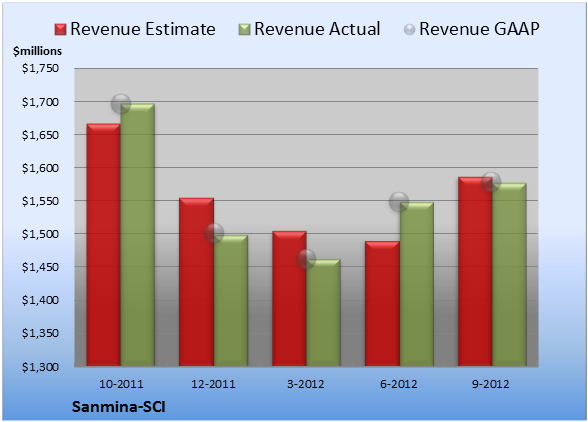Click the '10-2011' quarter label
588x422 pixels.
click(121, 384)
